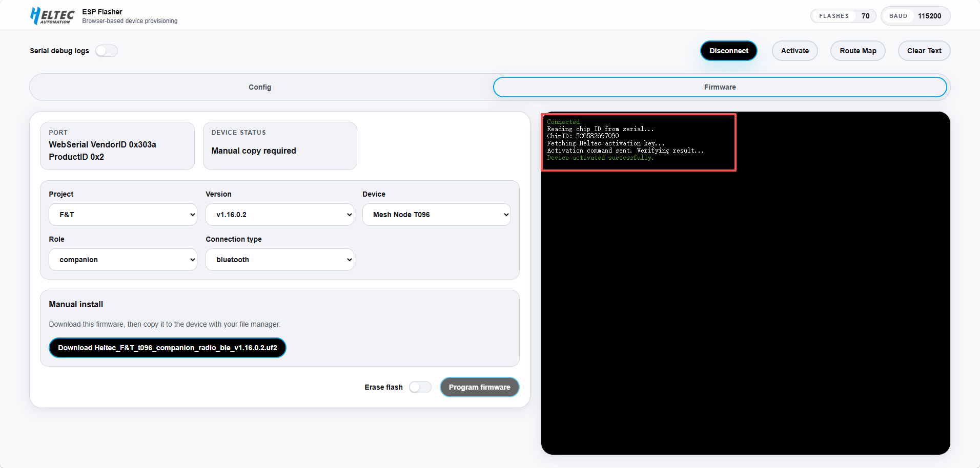Switch to the Firmware tab
This screenshot has width=980, height=468.
pos(720,87)
